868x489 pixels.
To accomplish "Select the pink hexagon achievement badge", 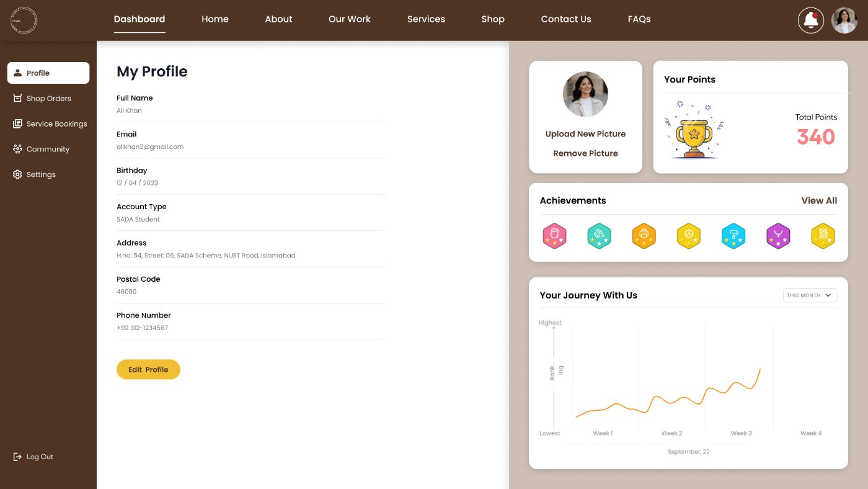I will coord(554,236).
